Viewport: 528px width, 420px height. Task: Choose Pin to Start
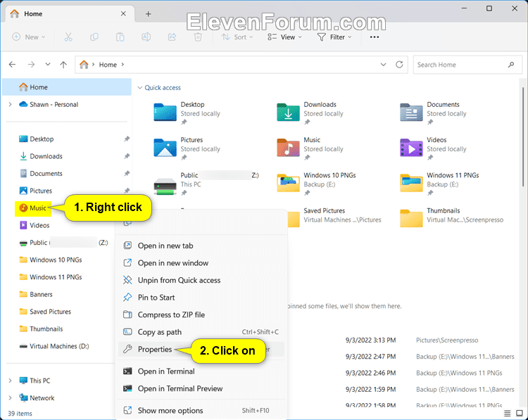(x=201, y=298)
